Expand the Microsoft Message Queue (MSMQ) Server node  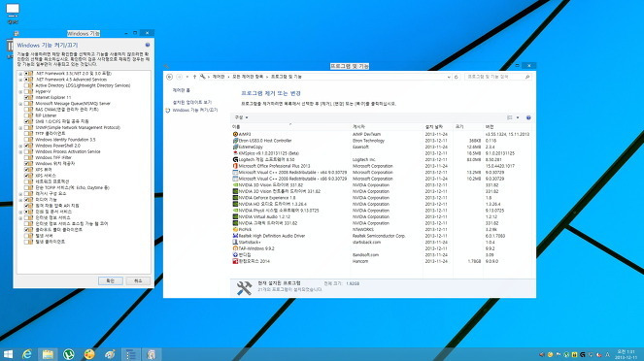[x=20, y=104]
